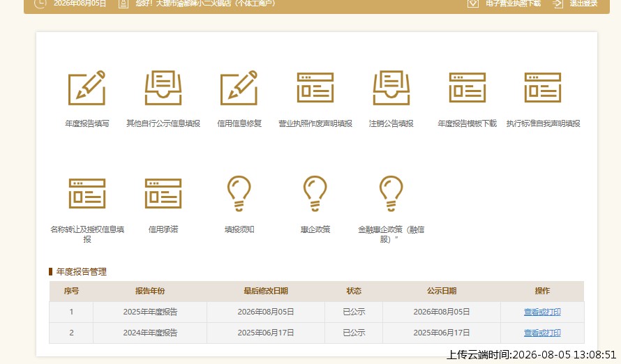
Task: Open the 名称转让及授权信息填报 form icon
Action: click(87, 193)
